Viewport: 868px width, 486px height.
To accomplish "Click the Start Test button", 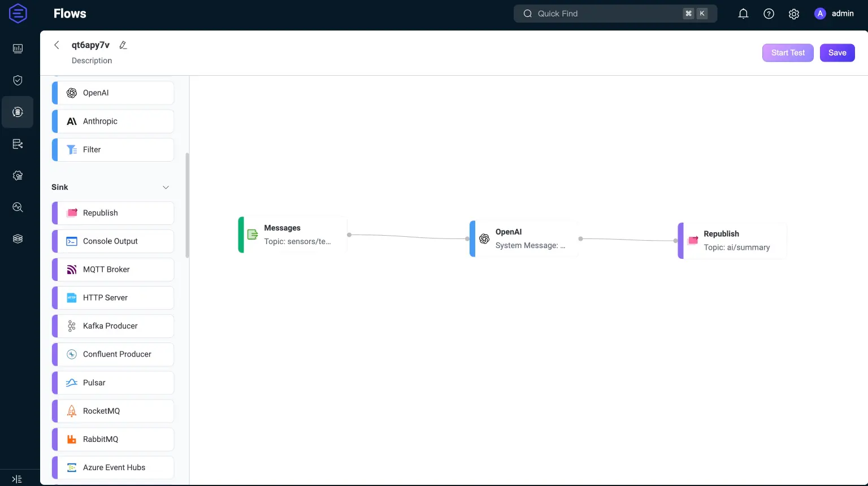I will (x=788, y=53).
